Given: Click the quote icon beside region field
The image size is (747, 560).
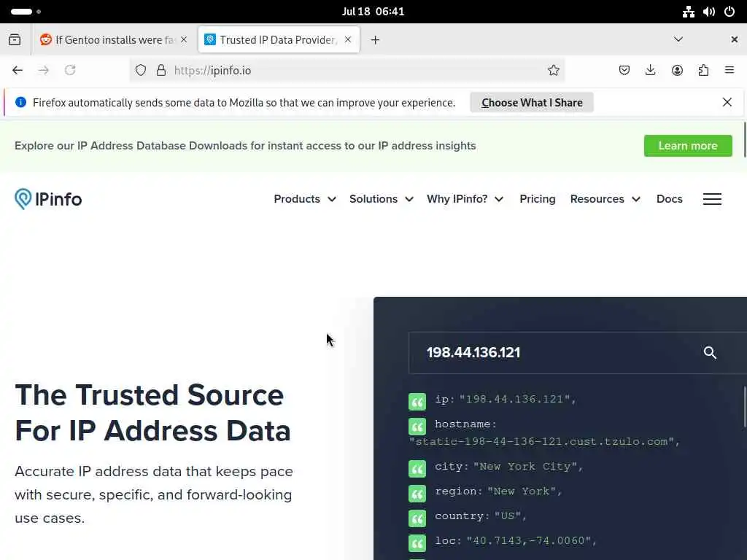Looking at the screenshot, I should 417,494.
